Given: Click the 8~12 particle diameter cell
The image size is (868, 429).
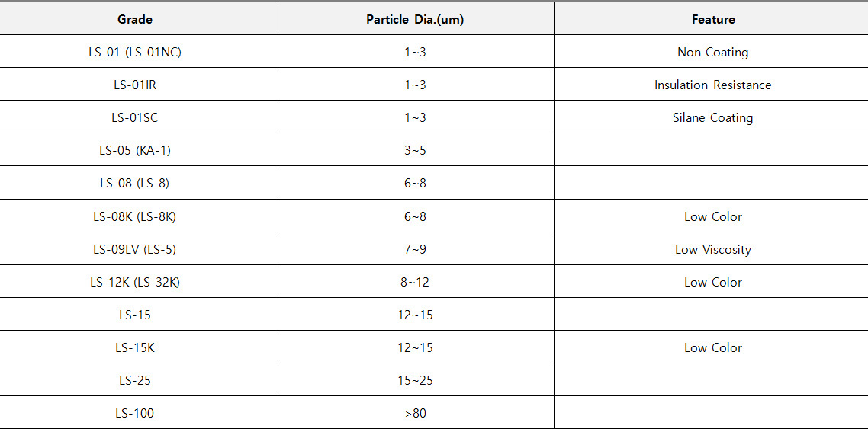Looking at the screenshot, I should pos(415,282).
